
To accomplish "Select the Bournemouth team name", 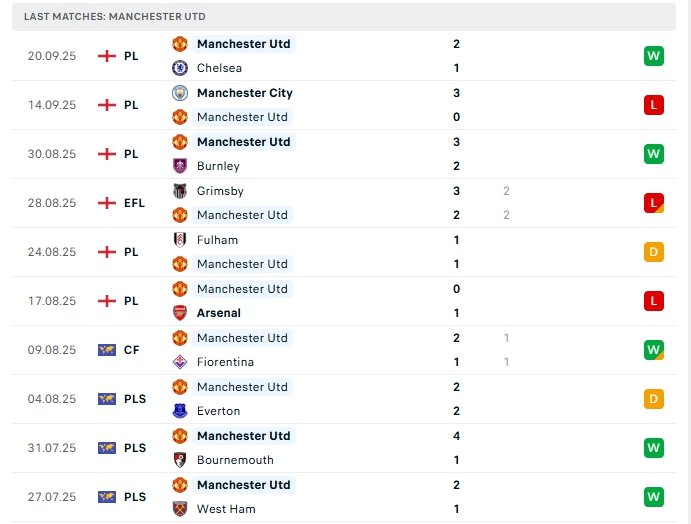I will [x=235, y=460].
